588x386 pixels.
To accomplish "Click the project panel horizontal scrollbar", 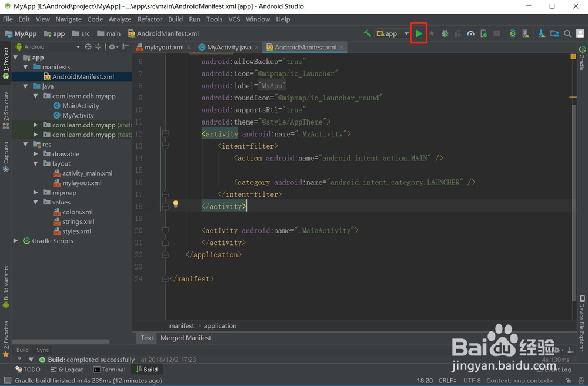I will click(x=61, y=341).
